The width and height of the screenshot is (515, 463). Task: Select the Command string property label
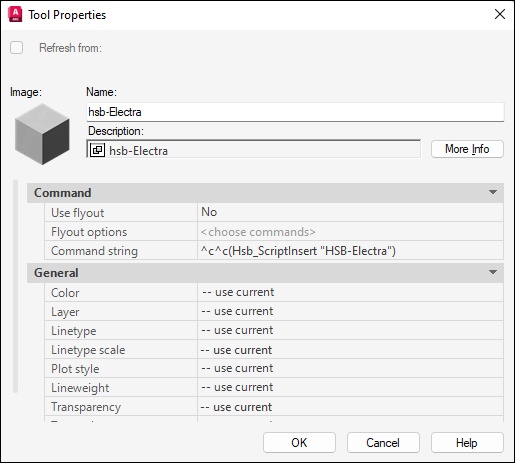click(x=94, y=251)
